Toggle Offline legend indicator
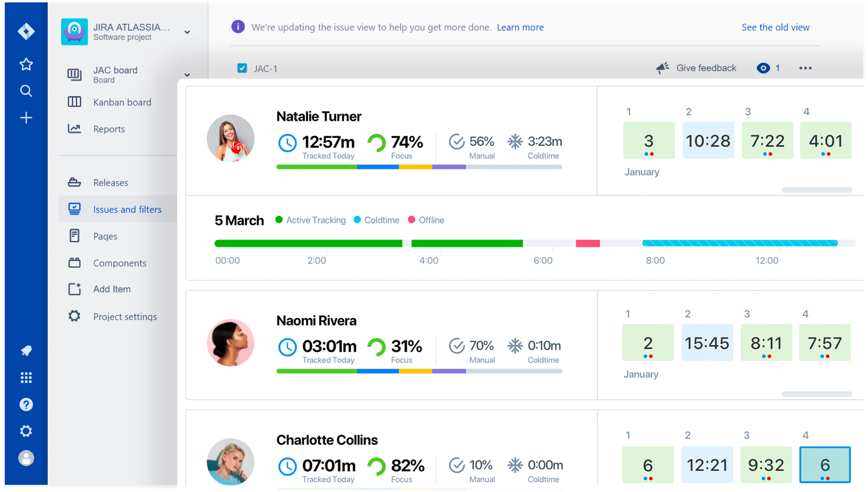The width and height of the screenshot is (868, 492). click(x=412, y=220)
